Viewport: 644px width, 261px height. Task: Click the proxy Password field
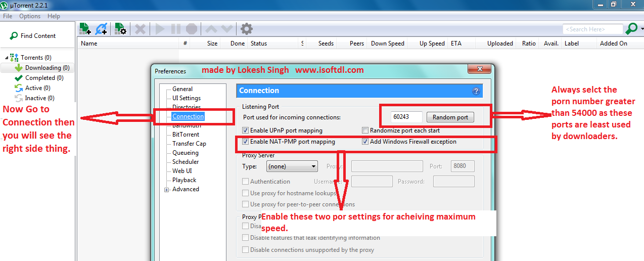point(453,182)
